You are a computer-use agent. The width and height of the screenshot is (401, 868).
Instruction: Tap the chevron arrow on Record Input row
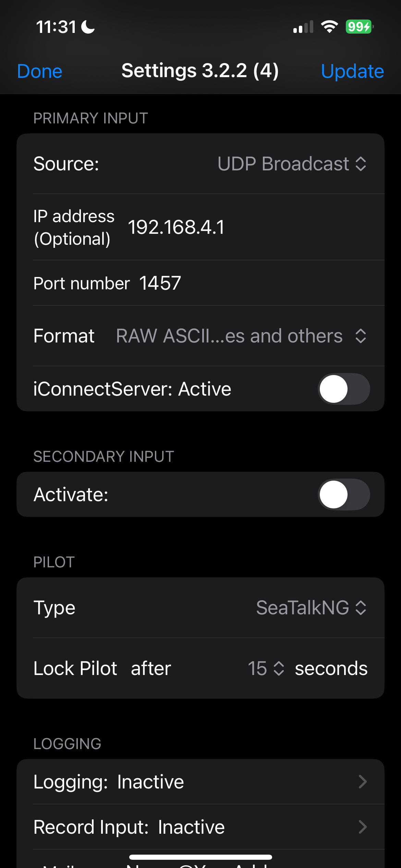(363, 827)
